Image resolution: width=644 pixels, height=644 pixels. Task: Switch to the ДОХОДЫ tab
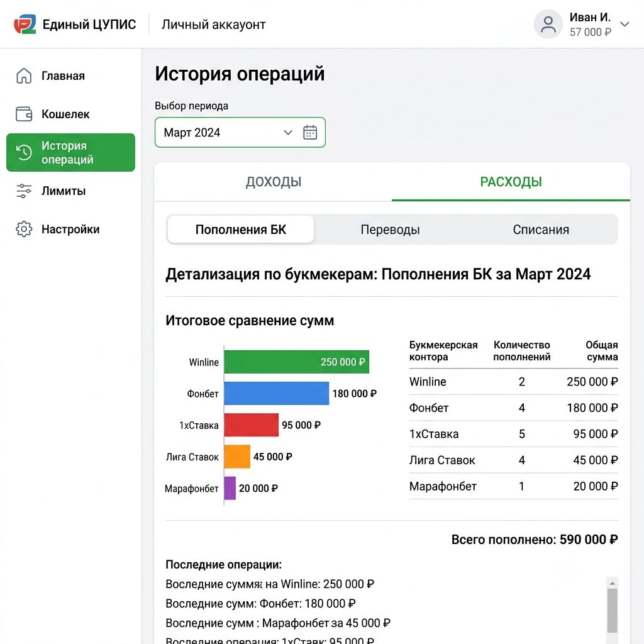pyautogui.click(x=273, y=182)
